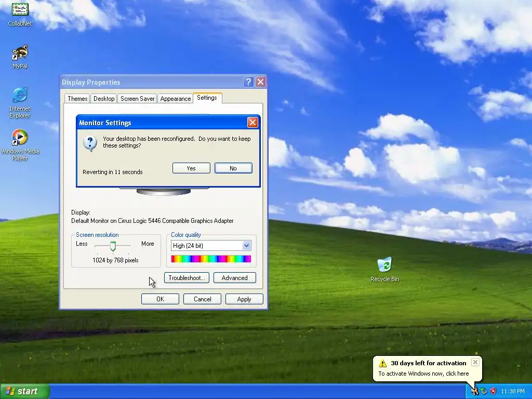Screen dimensions: 532x399
Task: Close the Monitor Settings dialog
Action: coord(252,123)
